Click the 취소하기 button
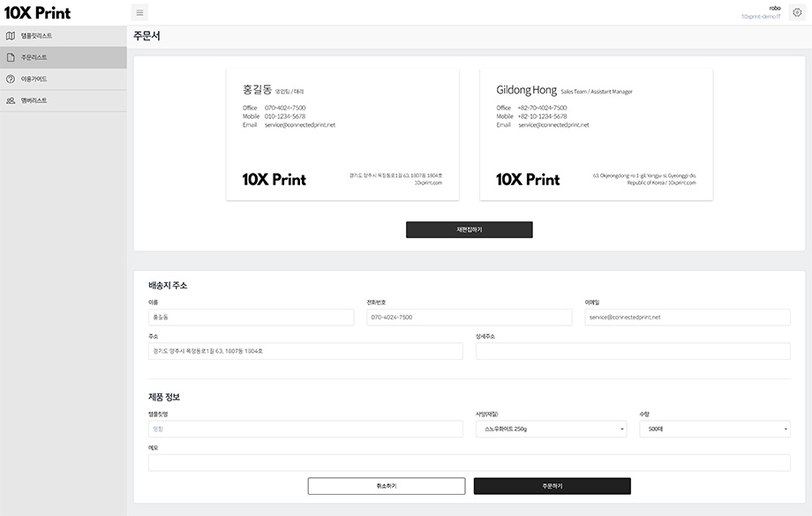The height and width of the screenshot is (516, 812). click(x=387, y=486)
